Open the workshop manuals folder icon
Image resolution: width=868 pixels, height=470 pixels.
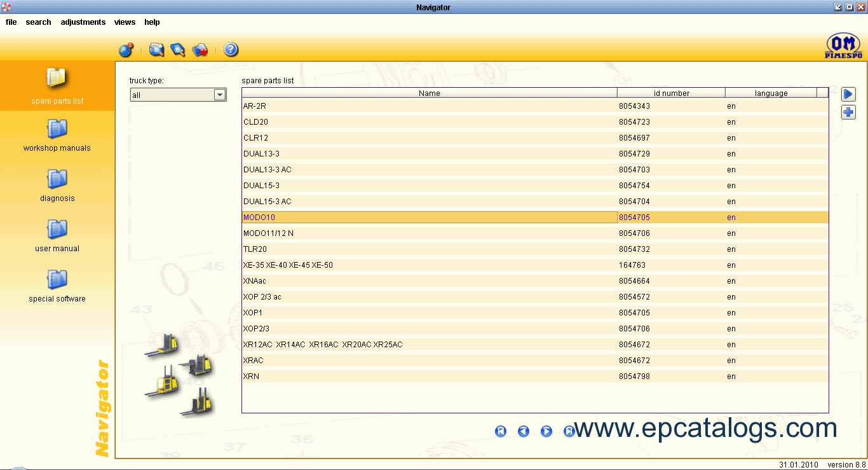[57, 128]
